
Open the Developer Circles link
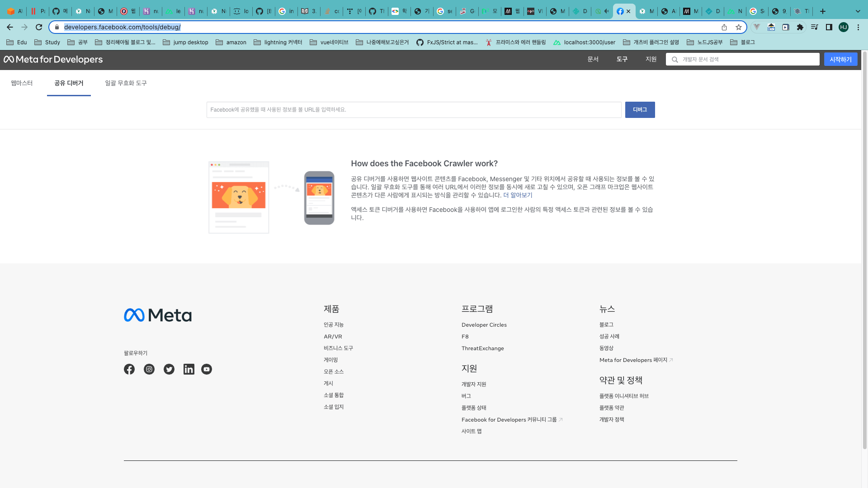(484, 325)
